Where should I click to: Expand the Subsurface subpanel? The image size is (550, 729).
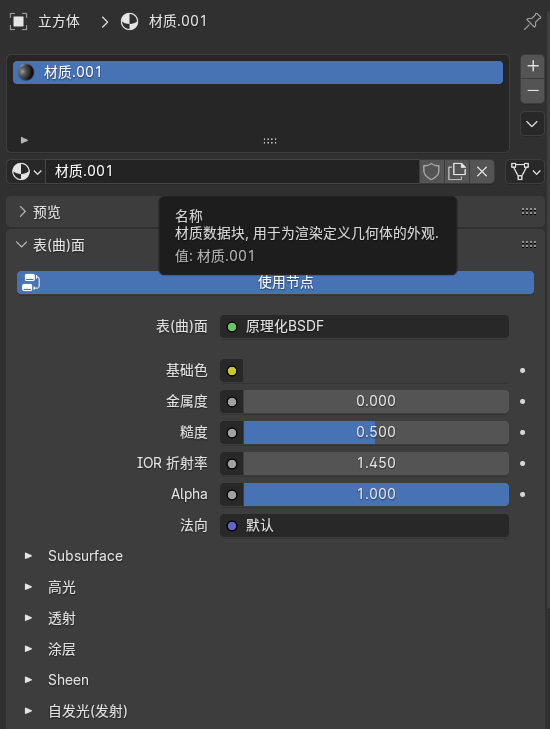point(28,556)
